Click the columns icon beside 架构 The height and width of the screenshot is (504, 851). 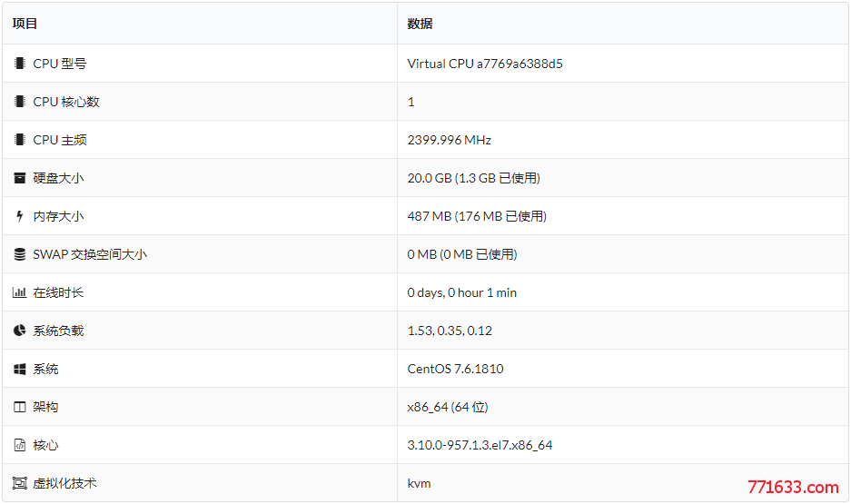(20, 407)
